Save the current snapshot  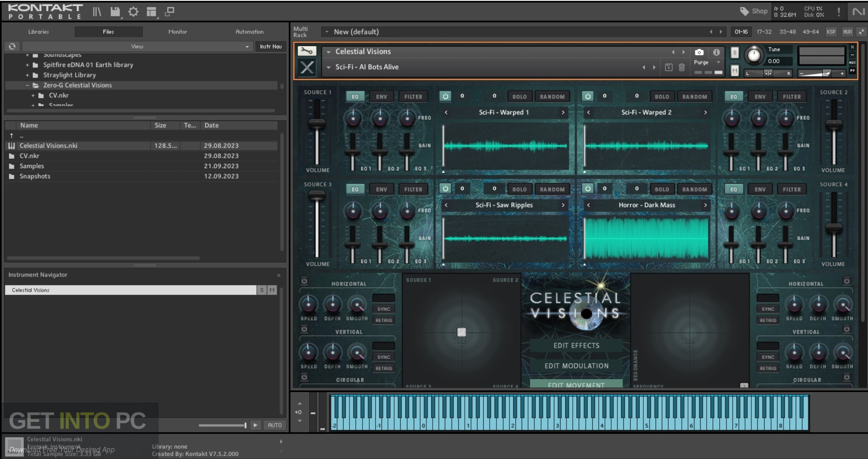point(669,67)
